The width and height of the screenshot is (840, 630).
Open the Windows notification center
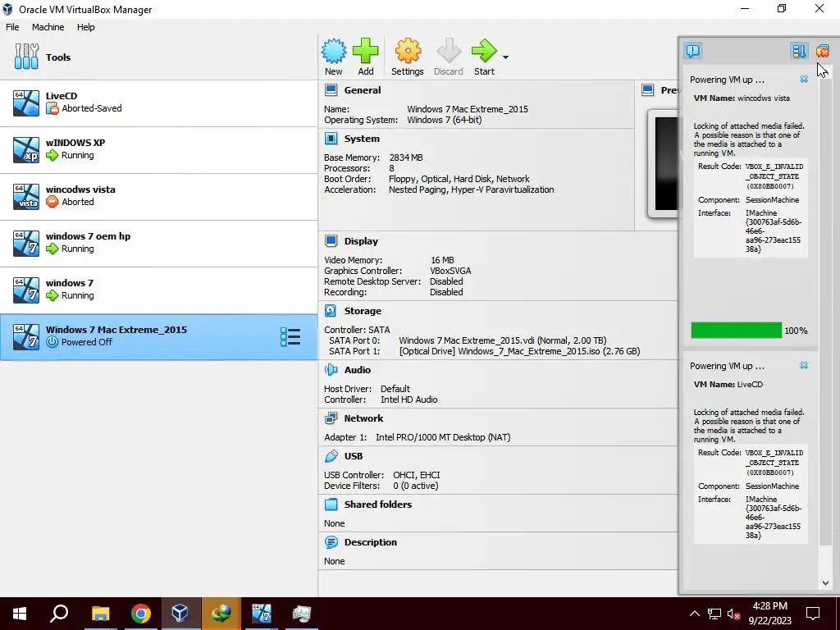[x=813, y=614]
